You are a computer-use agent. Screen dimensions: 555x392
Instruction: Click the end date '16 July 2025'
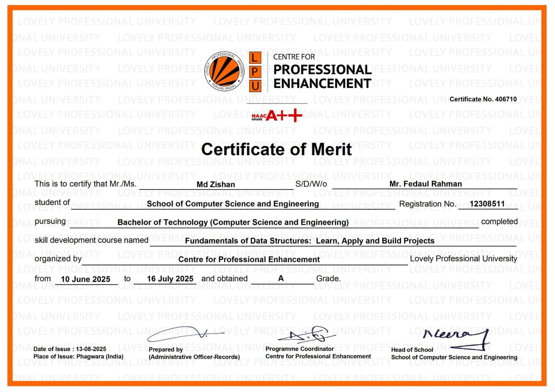170,279
